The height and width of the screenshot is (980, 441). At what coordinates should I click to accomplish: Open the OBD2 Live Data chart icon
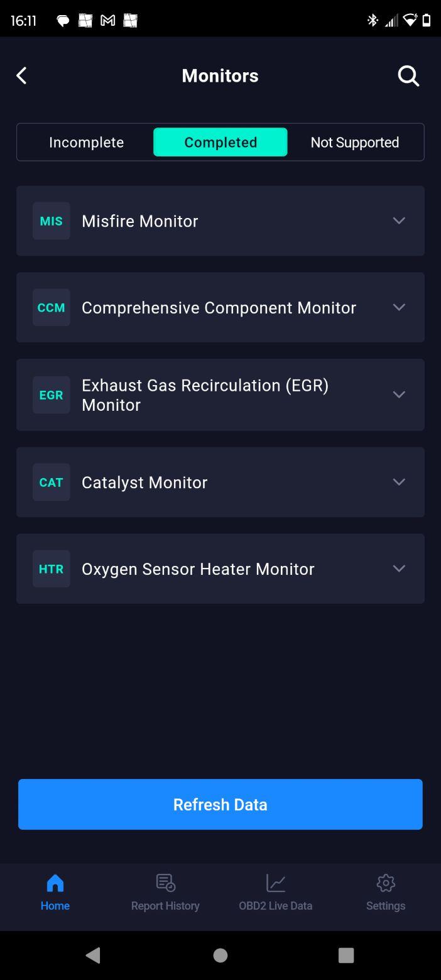tap(276, 883)
